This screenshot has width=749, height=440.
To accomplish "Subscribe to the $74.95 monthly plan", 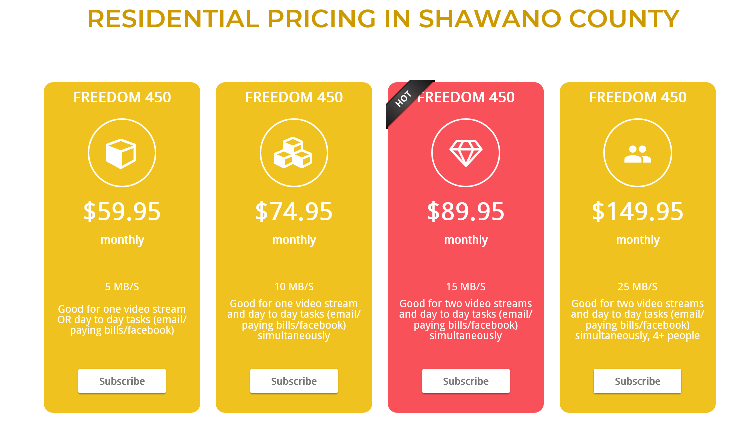I will pyautogui.click(x=294, y=381).
